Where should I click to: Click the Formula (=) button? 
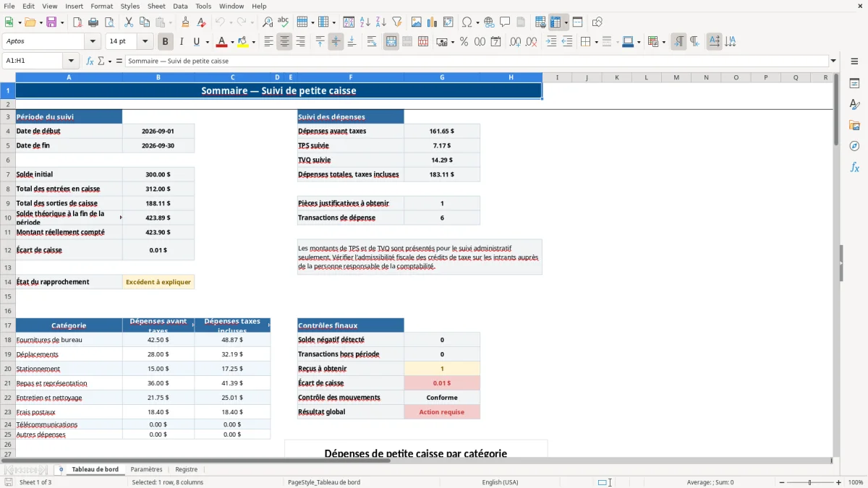(x=119, y=61)
